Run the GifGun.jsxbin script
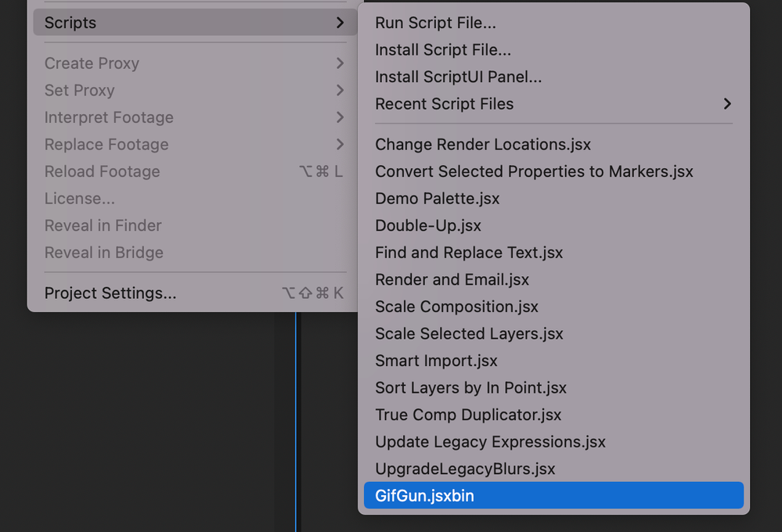782x532 pixels. [x=424, y=496]
